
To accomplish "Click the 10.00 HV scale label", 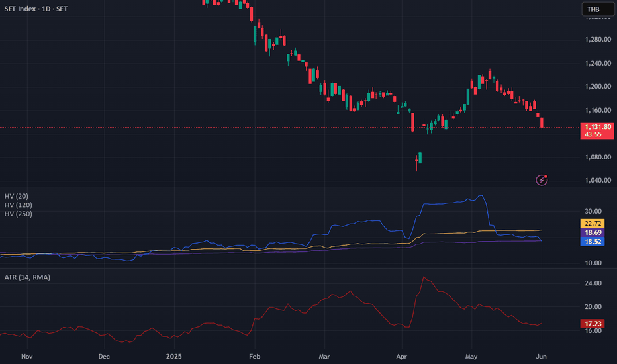I will pos(593,263).
